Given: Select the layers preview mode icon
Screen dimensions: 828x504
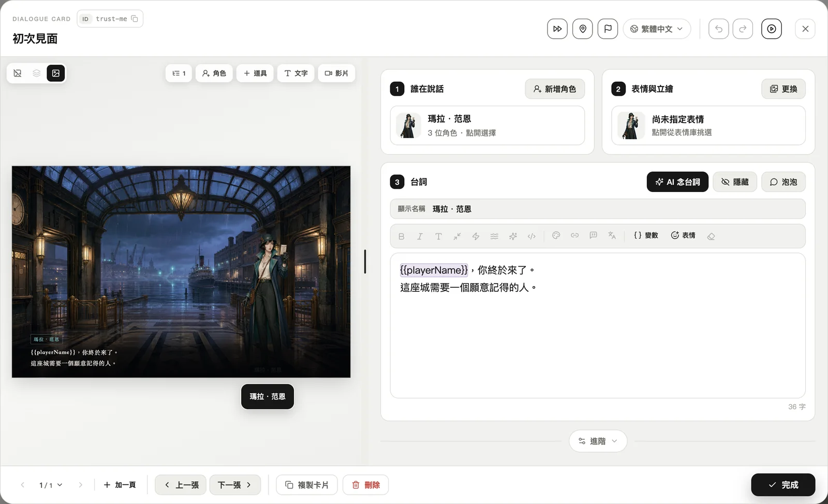Looking at the screenshot, I should click(37, 73).
